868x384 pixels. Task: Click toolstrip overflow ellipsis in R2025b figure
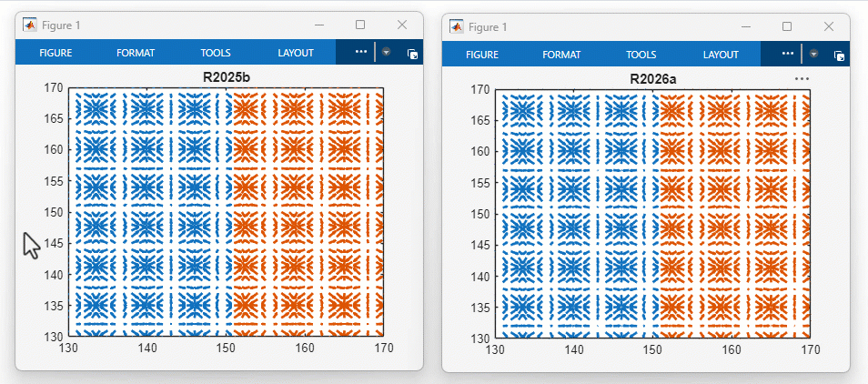pyautogui.click(x=361, y=53)
